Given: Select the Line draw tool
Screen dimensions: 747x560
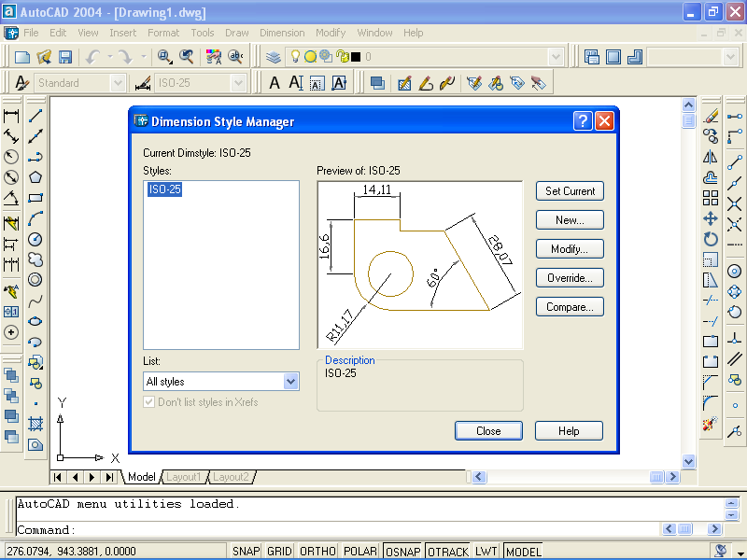Looking at the screenshot, I should (x=35, y=116).
